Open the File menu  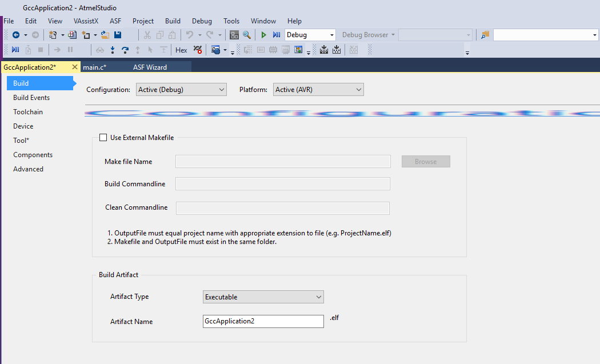point(9,21)
